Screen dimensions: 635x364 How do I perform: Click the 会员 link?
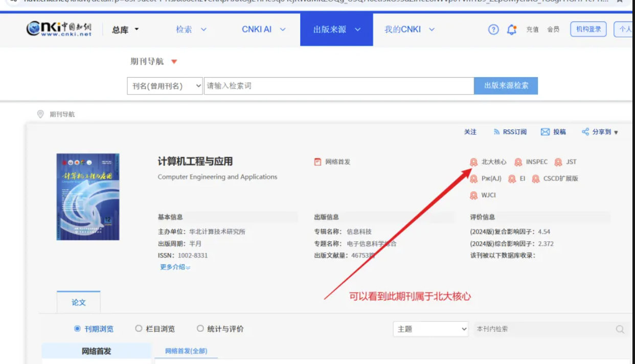click(x=553, y=30)
